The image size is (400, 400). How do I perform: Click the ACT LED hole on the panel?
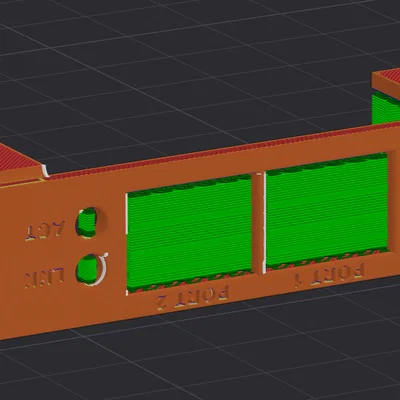[x=87, y=222]
